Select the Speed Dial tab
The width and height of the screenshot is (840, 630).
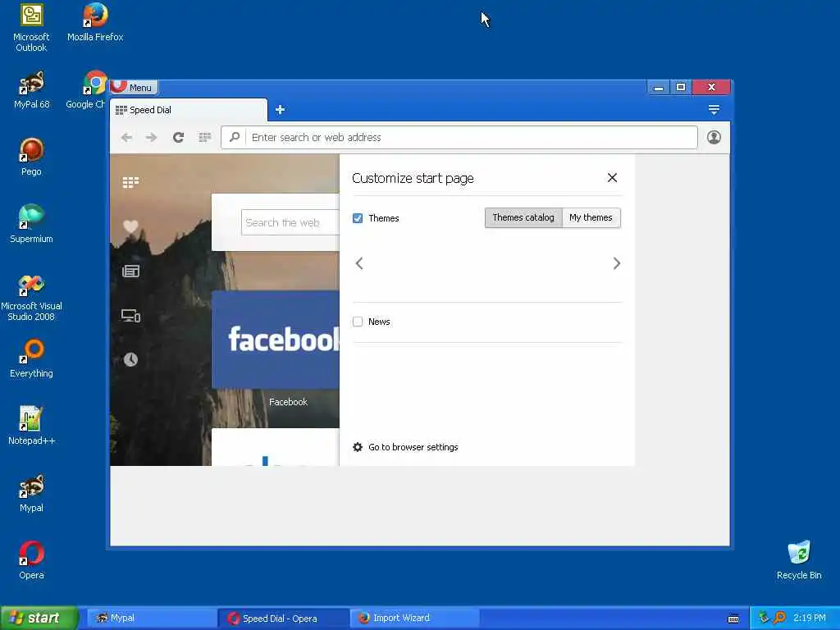pyautogui.click(x=189, y=110)
